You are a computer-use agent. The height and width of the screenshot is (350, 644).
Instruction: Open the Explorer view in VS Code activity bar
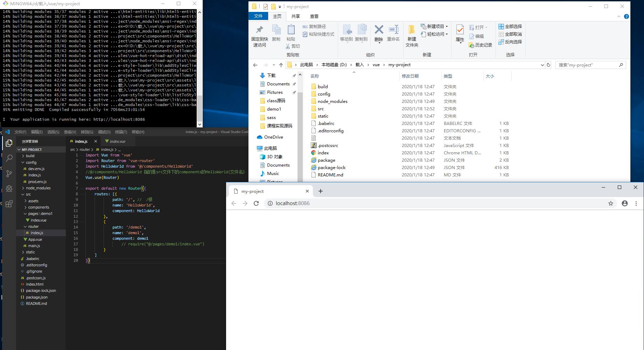tap(9, 143)
